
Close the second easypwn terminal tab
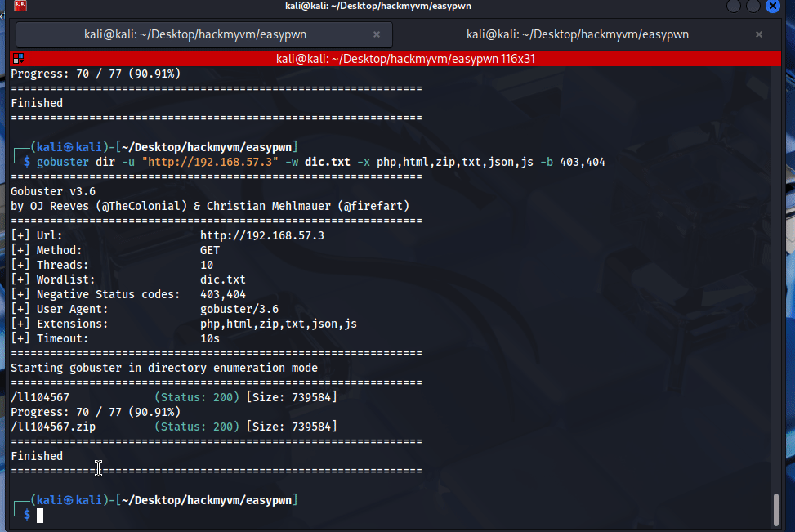click(x=759, y=34)
